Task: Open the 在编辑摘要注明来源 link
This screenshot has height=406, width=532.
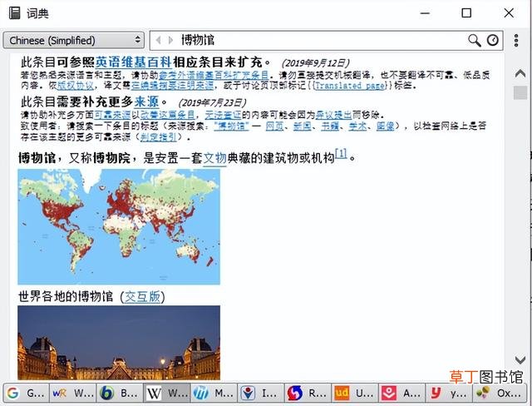Action: (x=172, y=85)
